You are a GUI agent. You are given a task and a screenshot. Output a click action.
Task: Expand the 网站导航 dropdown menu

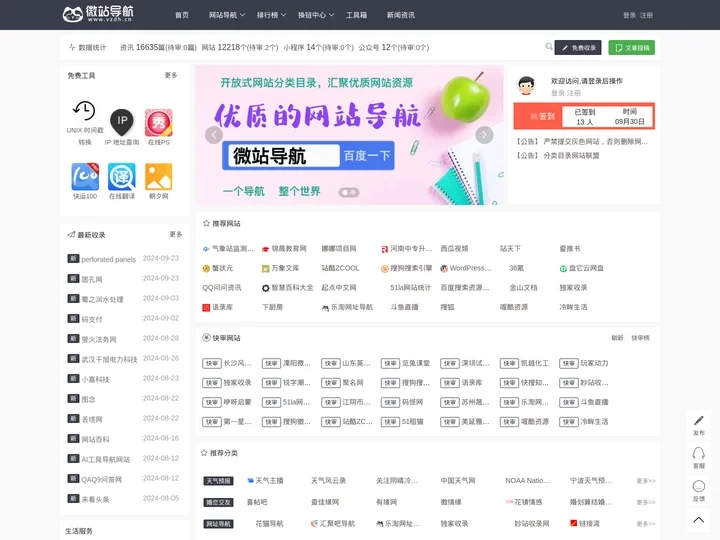click(227, 15)
